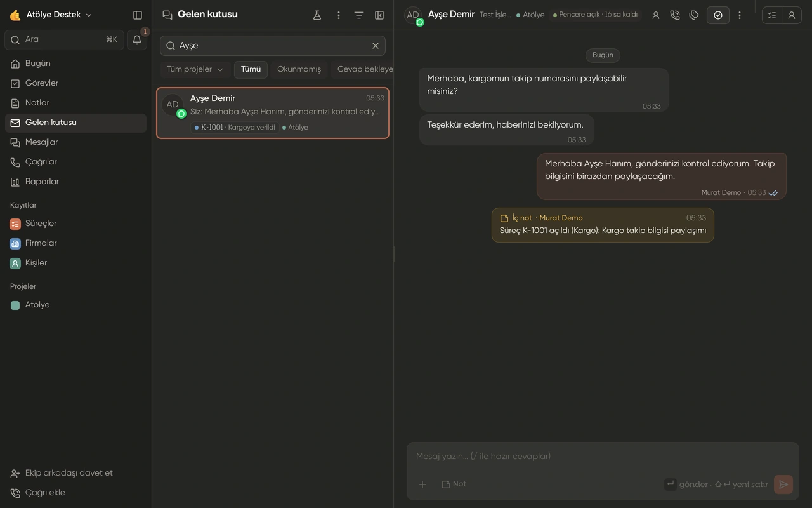Open the inbox three-dot menu

pyautogui.click(x=339, y=15)
